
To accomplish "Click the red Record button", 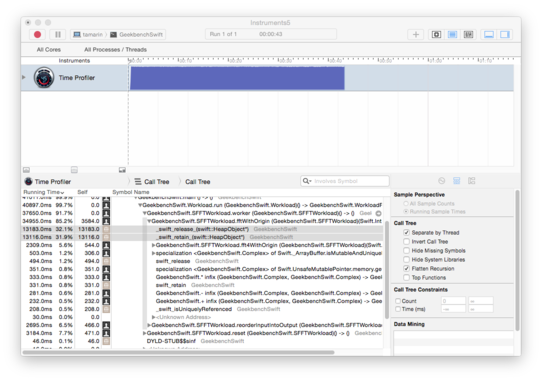I will click(37, 34).
